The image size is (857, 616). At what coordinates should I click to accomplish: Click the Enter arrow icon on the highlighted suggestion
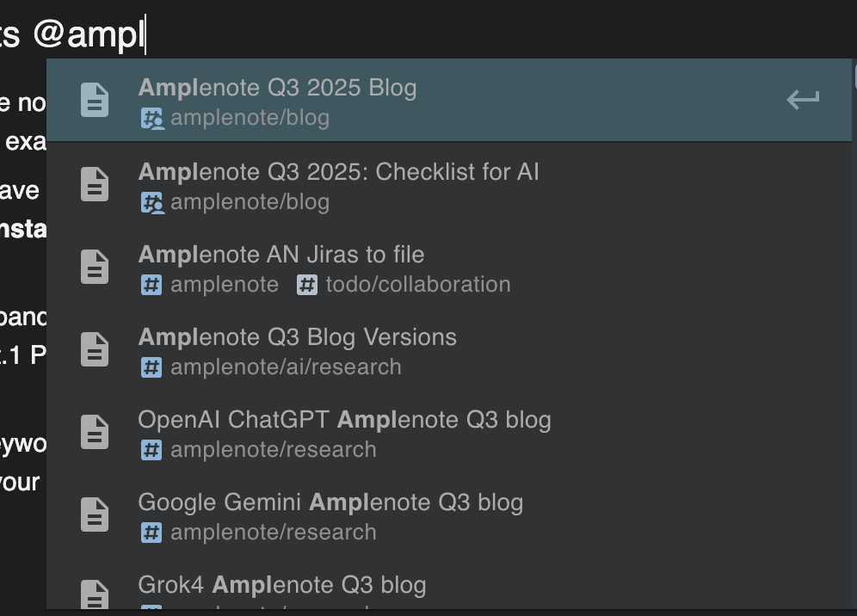[x=802, y=100]
